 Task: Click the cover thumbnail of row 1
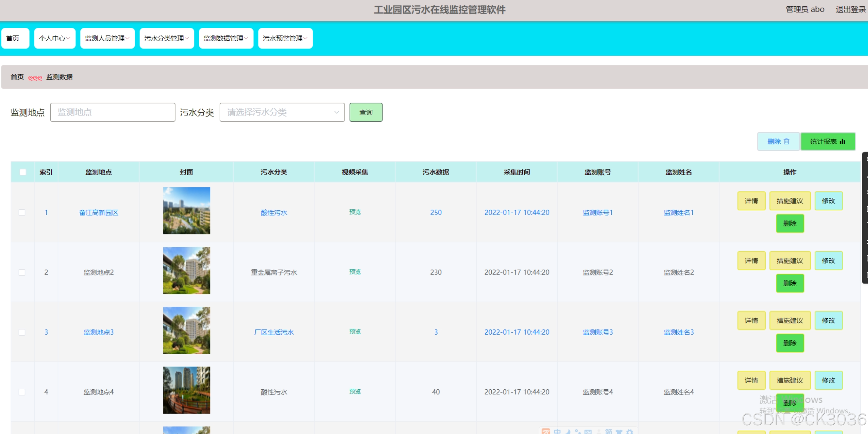click(x=186, y=211)
